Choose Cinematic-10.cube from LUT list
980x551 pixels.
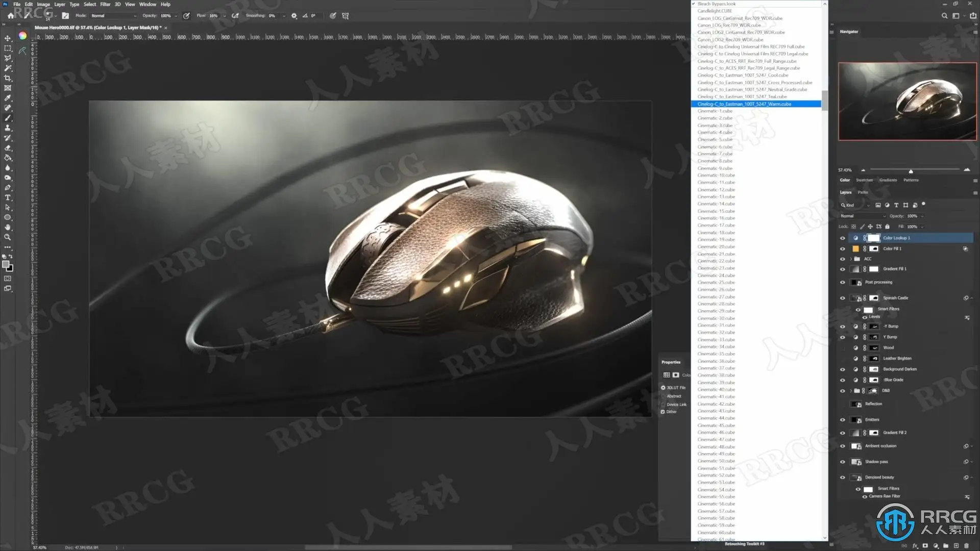click(x=716, y=176)
